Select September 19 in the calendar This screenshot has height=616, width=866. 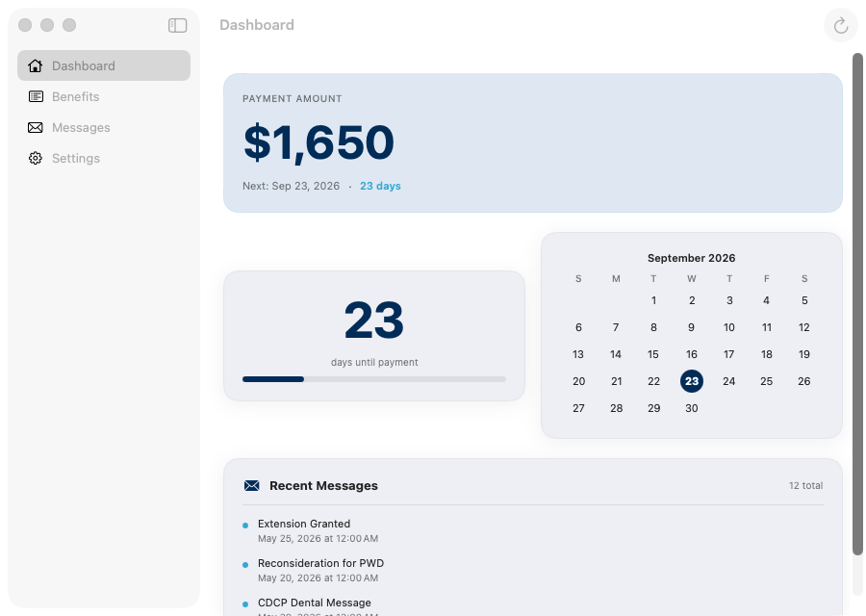tap(804, 354)
